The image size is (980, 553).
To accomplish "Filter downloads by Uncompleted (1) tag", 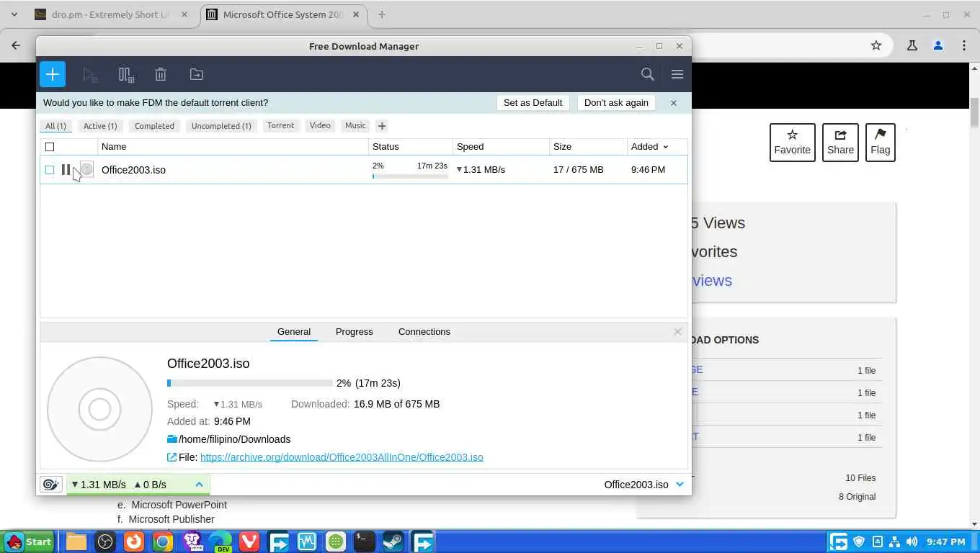I will pos(221,126).
